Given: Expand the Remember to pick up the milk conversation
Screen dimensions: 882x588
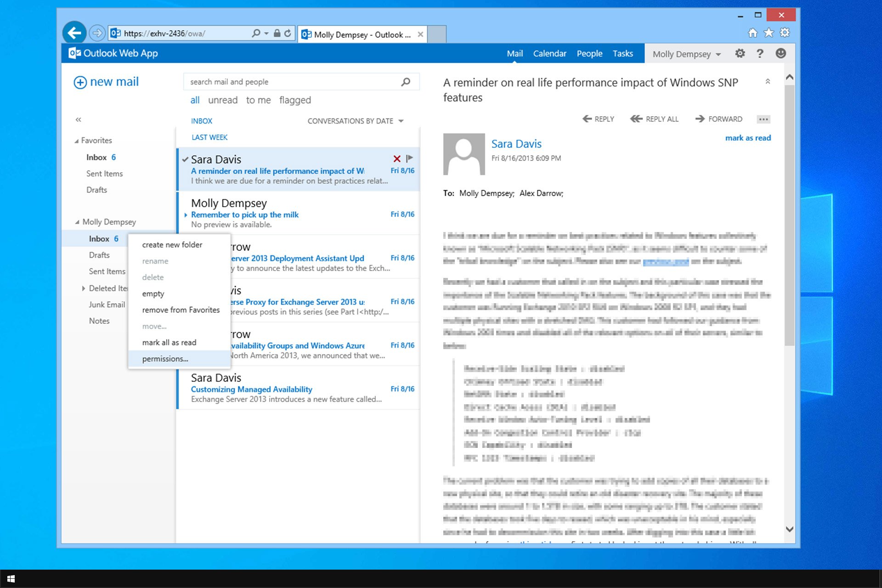Looking at the screenshot, I should [186, 215].
